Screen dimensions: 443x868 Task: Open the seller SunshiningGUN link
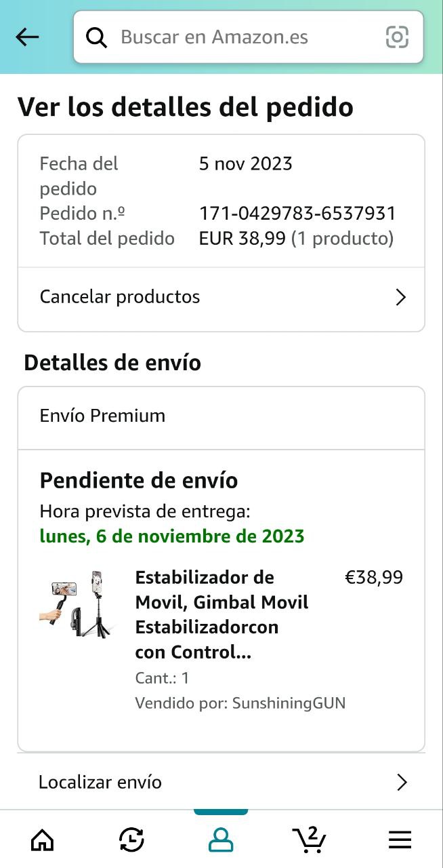(289, 703)
